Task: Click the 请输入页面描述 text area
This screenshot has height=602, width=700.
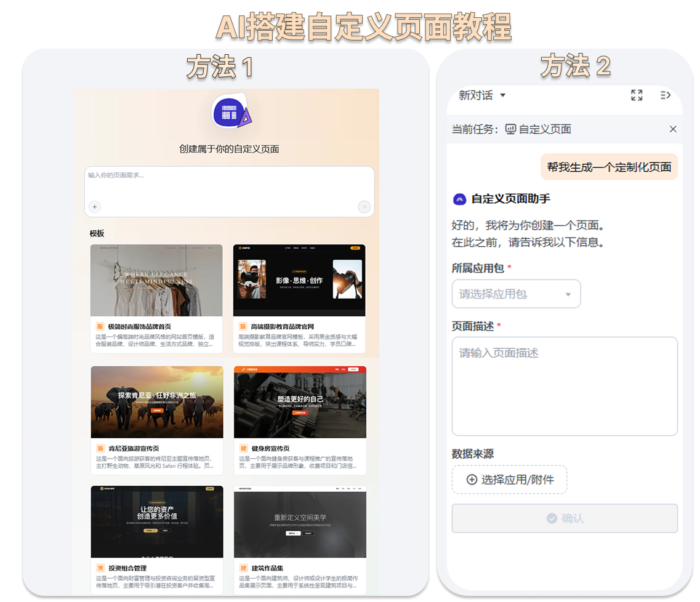Action: point(565,386)
